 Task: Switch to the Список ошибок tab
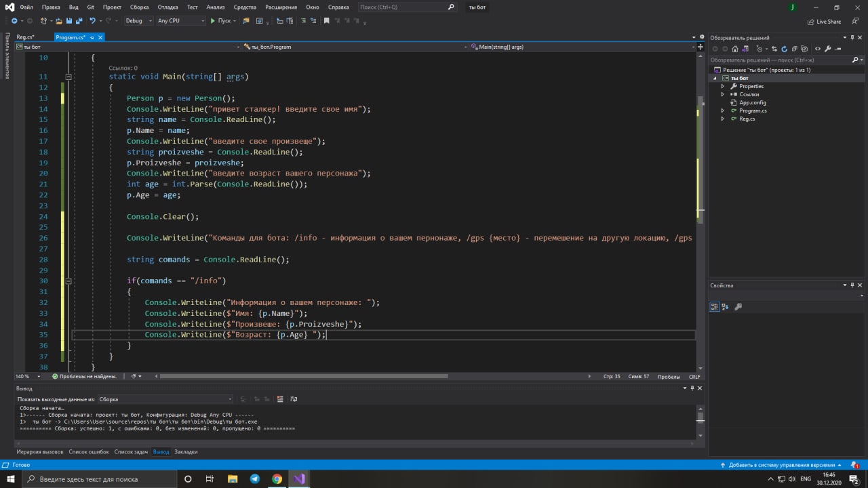pos(88,451)
